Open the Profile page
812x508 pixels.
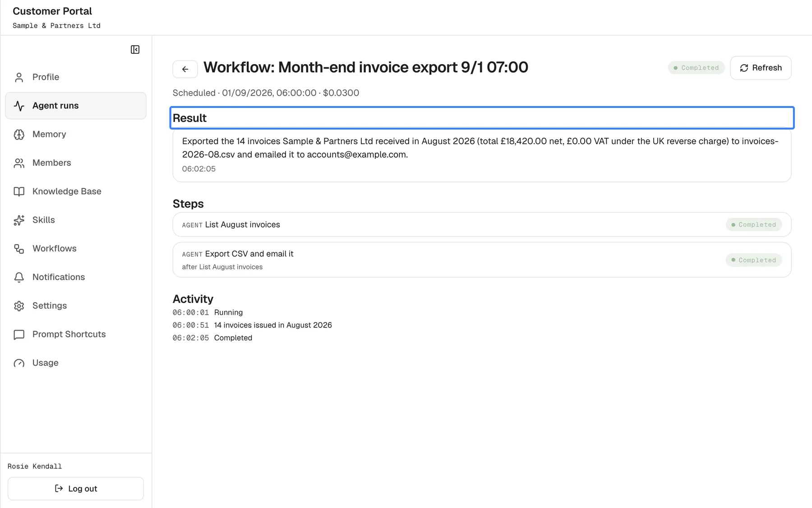coord(76,77)
